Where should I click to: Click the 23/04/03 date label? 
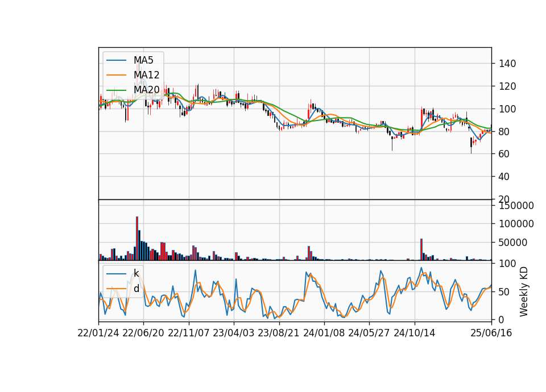[234, 333]
